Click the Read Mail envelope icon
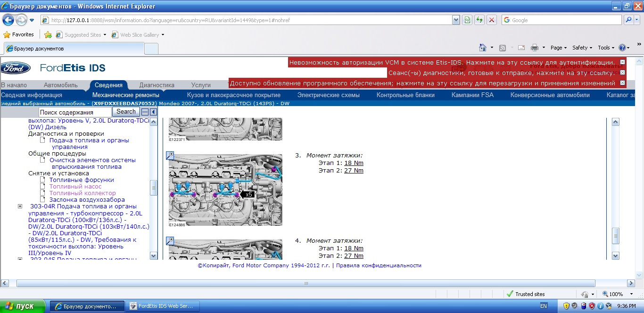This screenshot has height=313, width=644. pyautogui.click(x=521, y=48)
